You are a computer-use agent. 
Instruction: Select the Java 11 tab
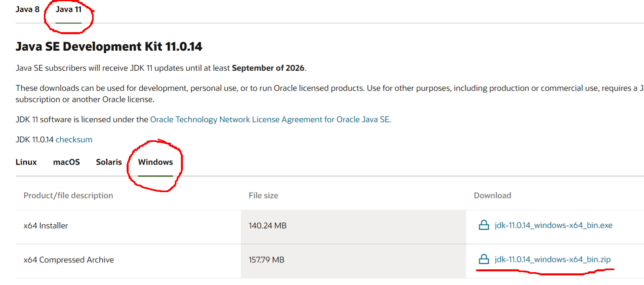68,9
